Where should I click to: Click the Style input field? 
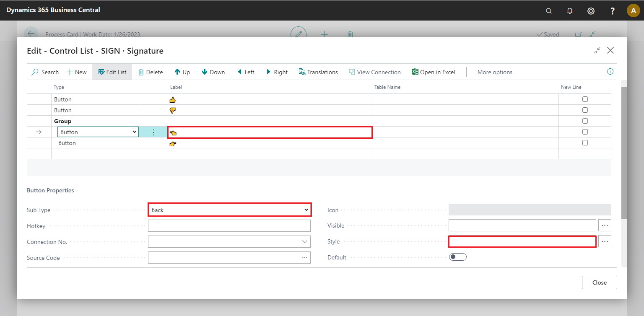[522, 241]
